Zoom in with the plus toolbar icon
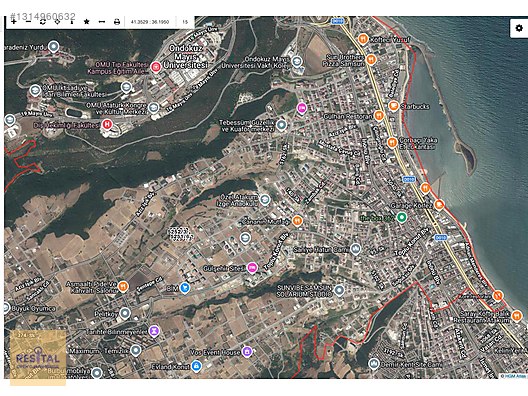 click(13, 22)
